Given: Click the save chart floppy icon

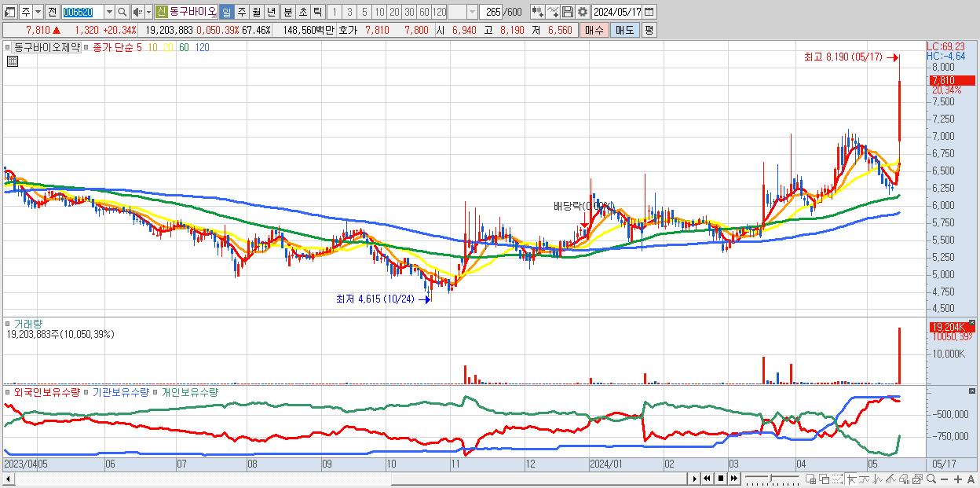Looking at the screenshot, I should coord(567,12).
